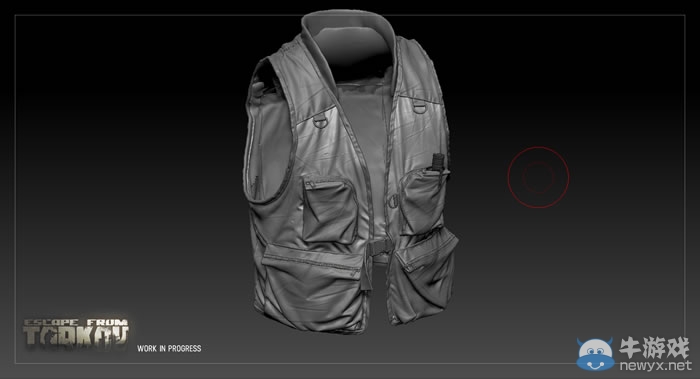Click the zippered upper chest pocket
Viewport: 700px width, 379px height.
pyautogui.click(x=329, y=209)
